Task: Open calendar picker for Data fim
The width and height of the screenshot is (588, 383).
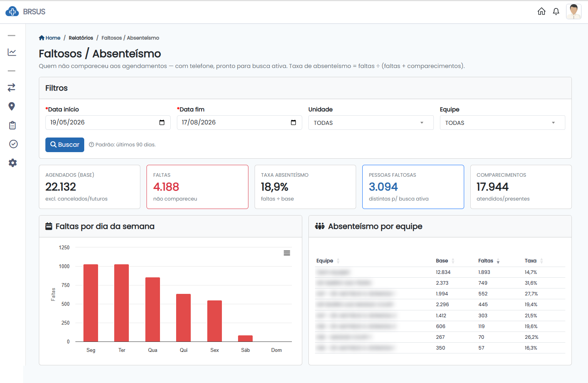Action: click(x=293, y=123)
